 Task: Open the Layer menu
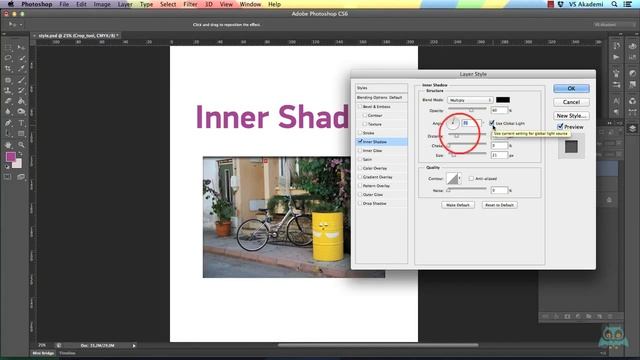click(x=125, y=4)
